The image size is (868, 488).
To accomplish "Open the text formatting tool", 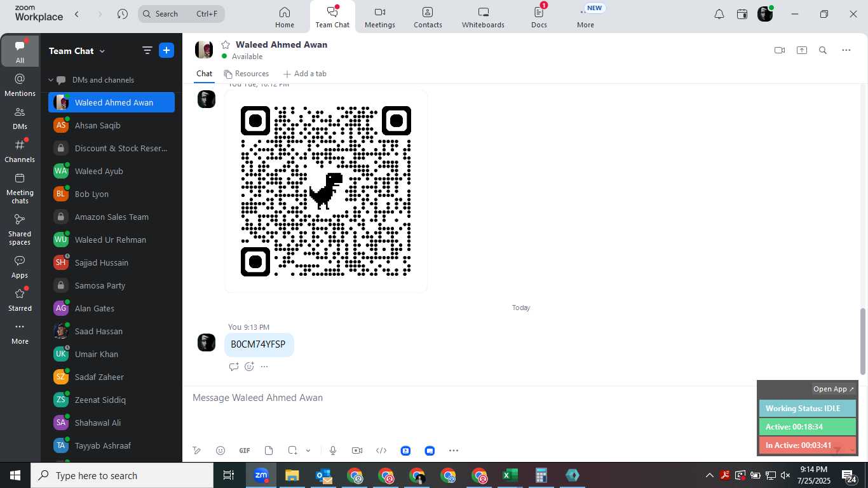I will (197, 451).
